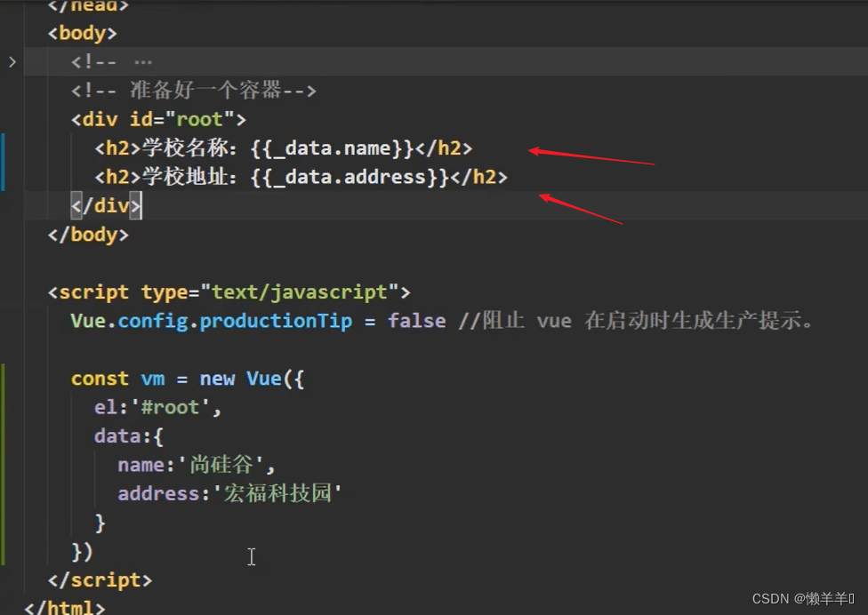Click the label '学校地址:' in the second h2
This screenshot has height=615, width=868.
coord(189,177)
